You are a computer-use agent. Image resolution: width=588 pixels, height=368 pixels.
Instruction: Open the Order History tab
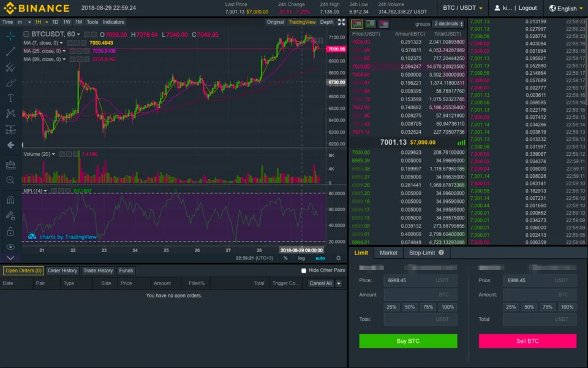62,270
